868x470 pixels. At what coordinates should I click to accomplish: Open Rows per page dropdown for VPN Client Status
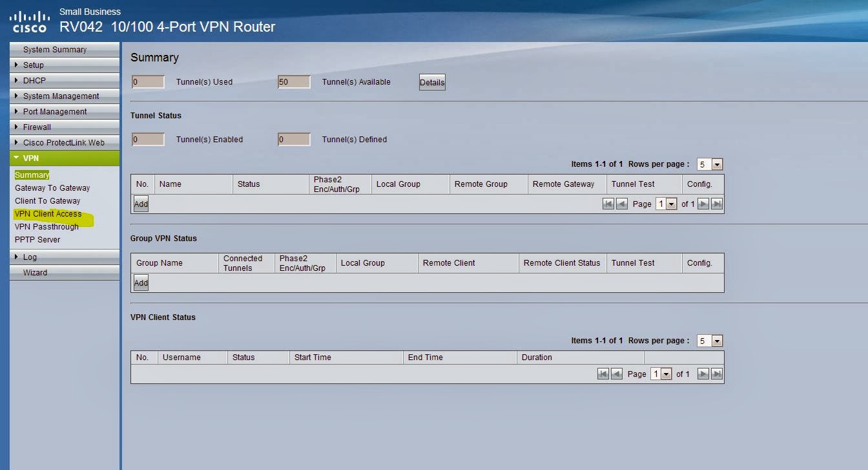710,341
